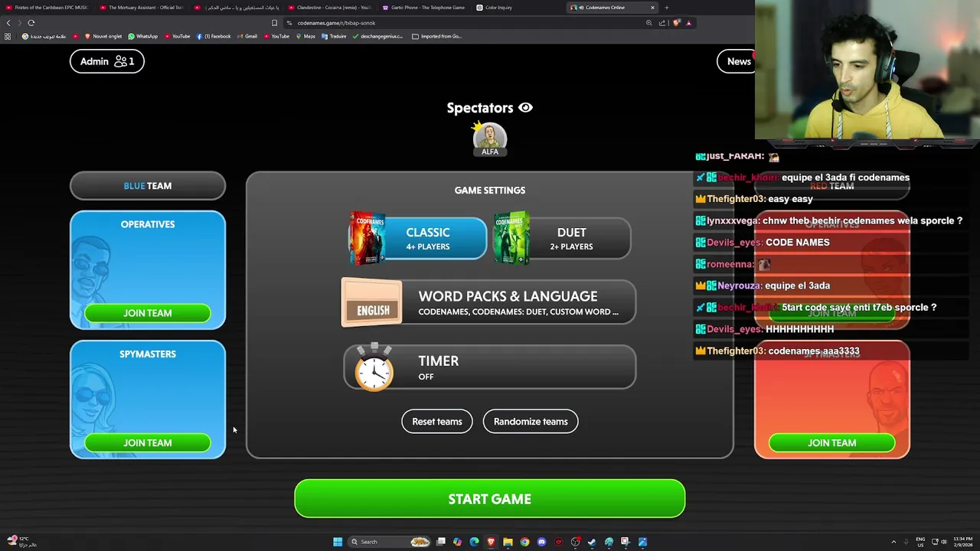Click the taskbar Search box

(x=387, y=542)
